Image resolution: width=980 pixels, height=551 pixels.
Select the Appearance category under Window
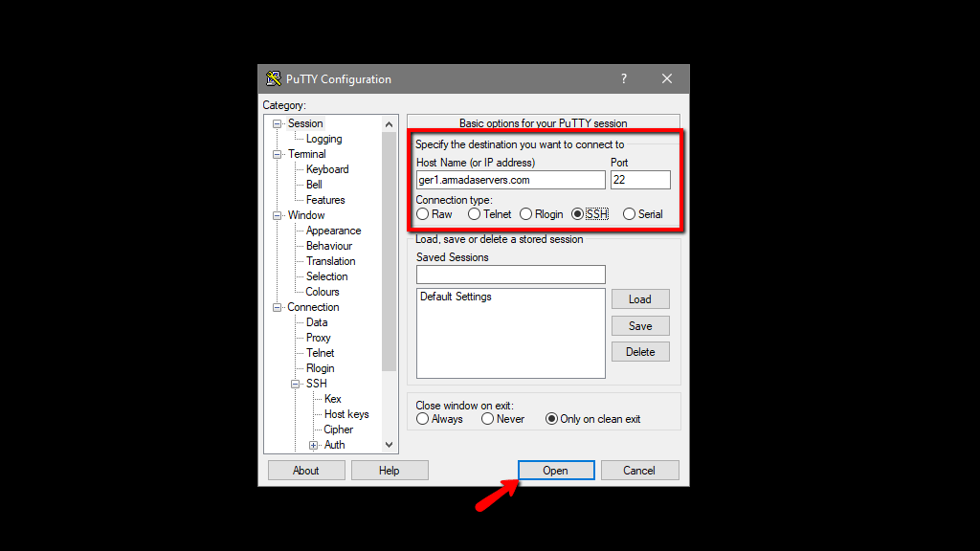[333, 230]
